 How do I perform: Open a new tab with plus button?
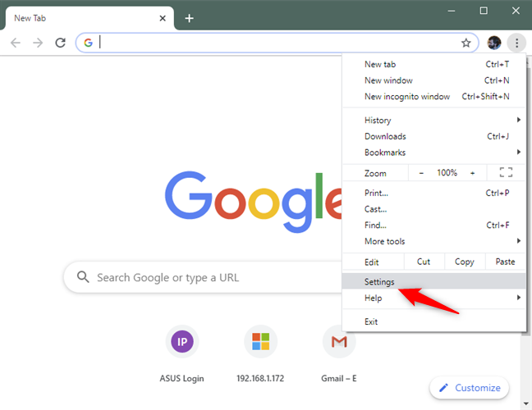(190, 18)
